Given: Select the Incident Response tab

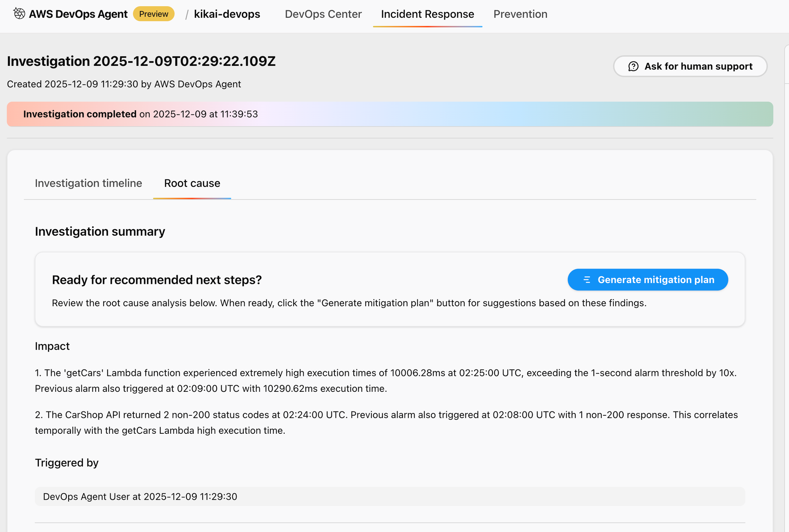Looking at the screenshot, I should (x=427, y=14).
